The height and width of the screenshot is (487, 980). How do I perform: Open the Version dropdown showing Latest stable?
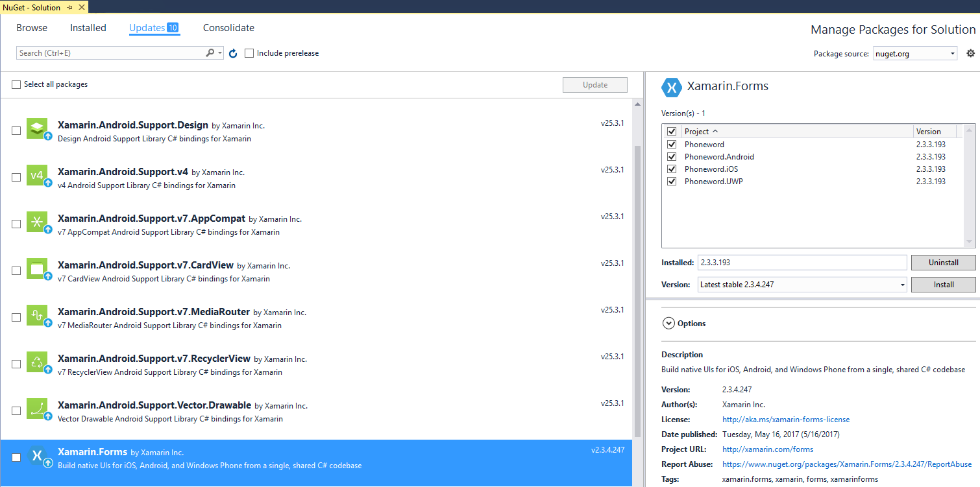click(x=802, y=285)
